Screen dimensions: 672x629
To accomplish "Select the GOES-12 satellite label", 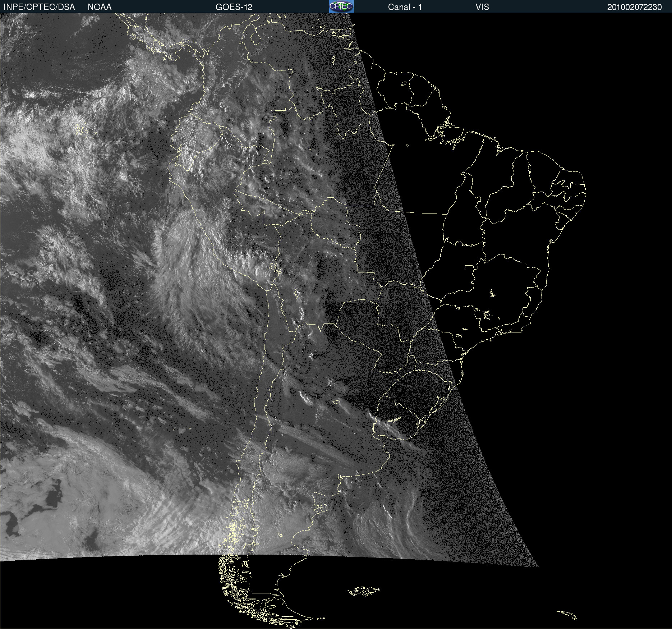I will coord(234,7).
